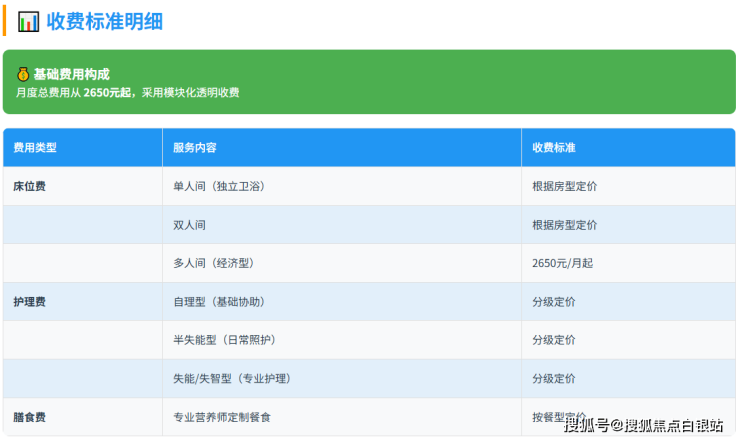Click the 服务内容 column header
Image resolution: width=740 pixels, height=441 pixels.
click(x=194, y=147)
